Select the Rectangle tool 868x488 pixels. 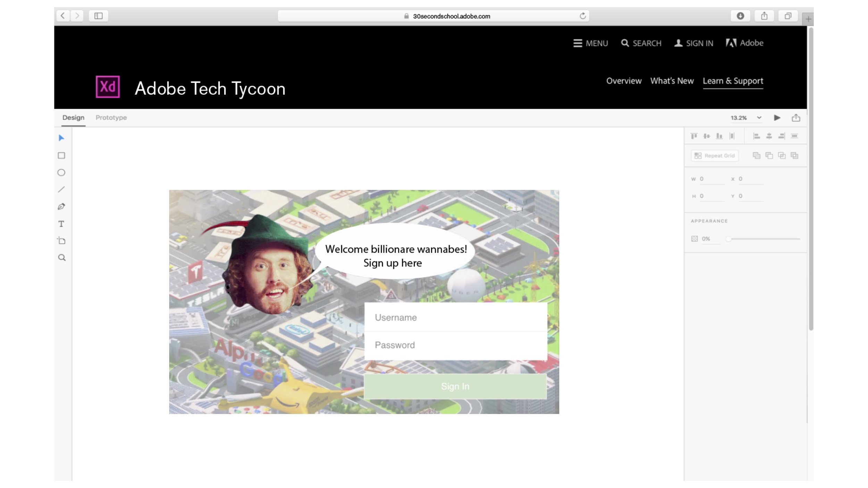[x=61, y=155]
